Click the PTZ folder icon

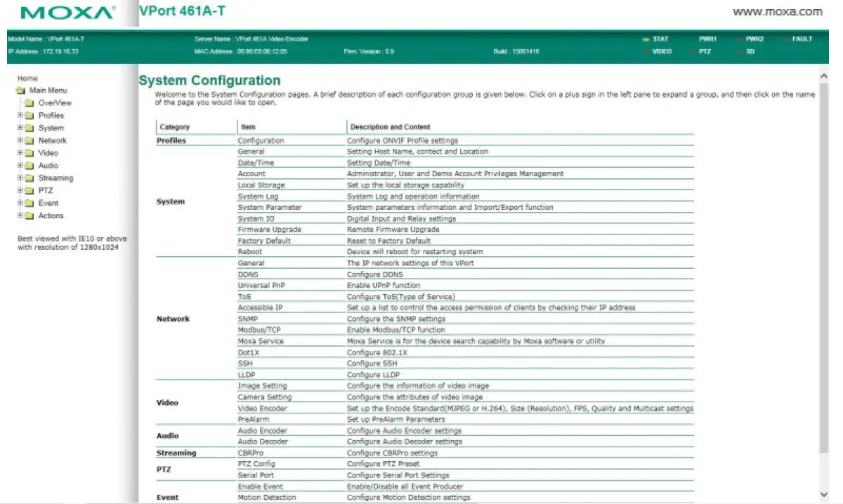pos(30,190)
